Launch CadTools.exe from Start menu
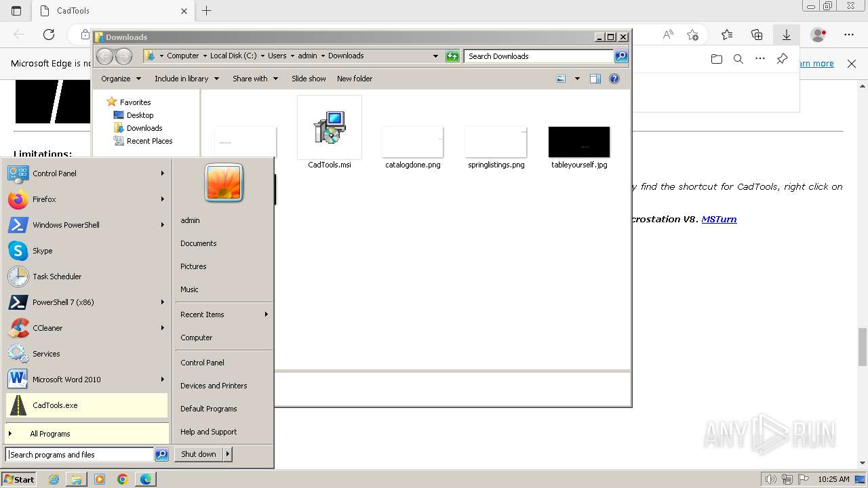 click(86, 405)
